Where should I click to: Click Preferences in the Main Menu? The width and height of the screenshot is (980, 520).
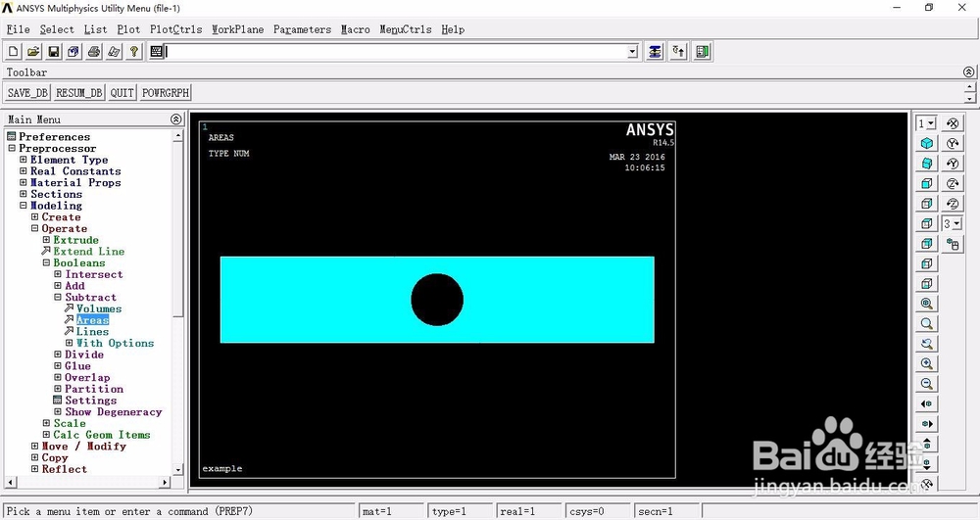(54, 137)
